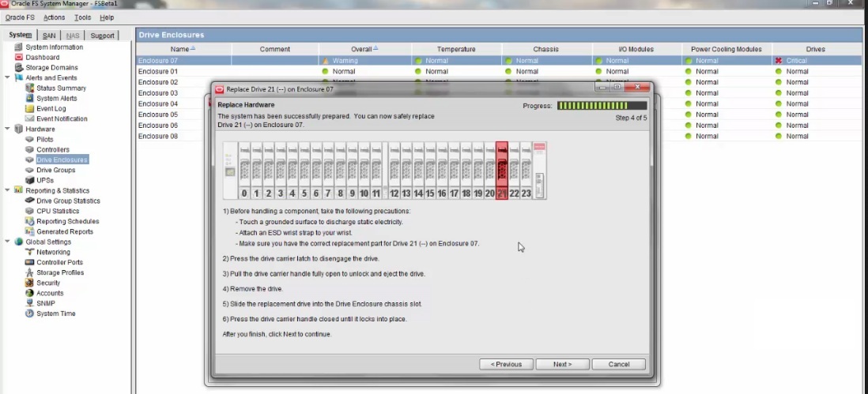Image resolution: width=868 pixels, height=394 pixels.
Task: Click the highlighted drive 21 slot
Action: [x=501, y=171]
